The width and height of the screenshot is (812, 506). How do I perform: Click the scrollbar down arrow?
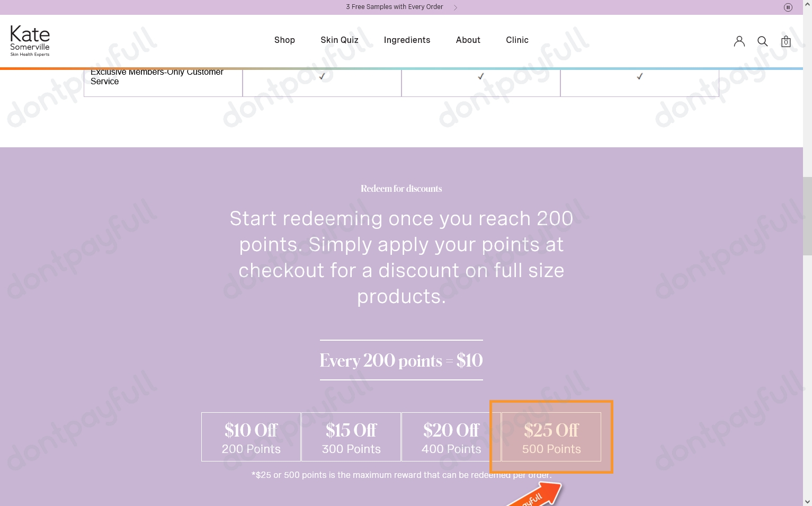[x=807, y=501]
